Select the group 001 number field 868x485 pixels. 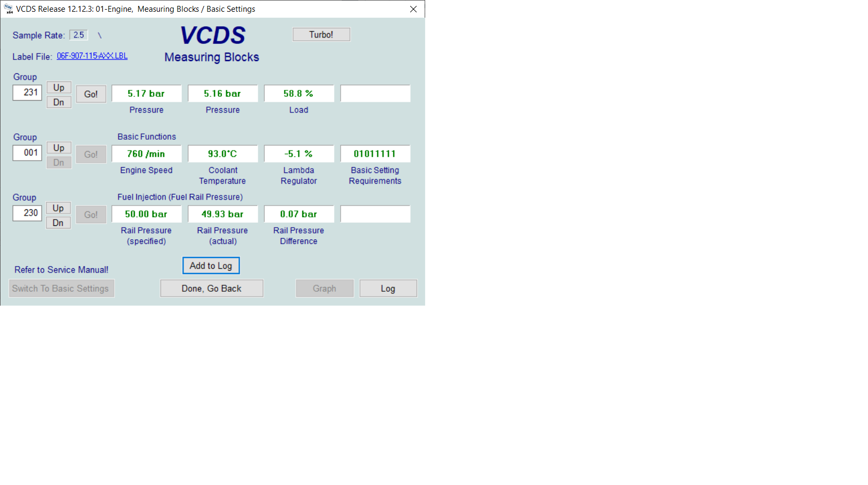tap(27, 153)
